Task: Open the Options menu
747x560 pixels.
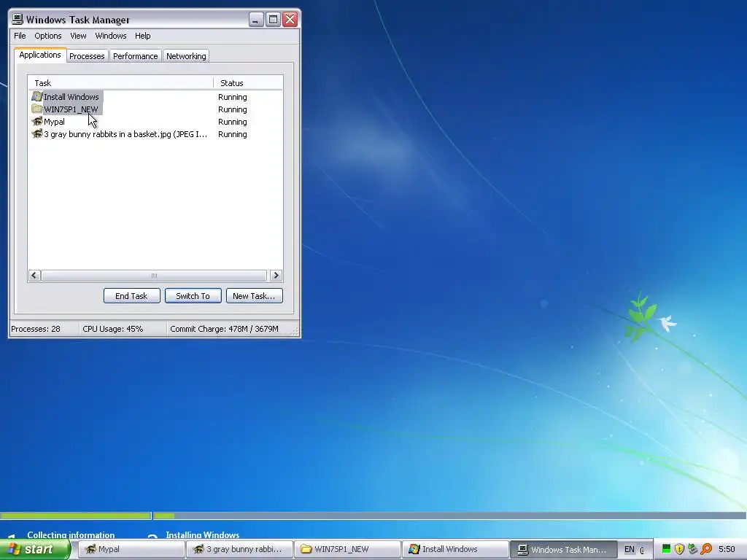Action: point(47,36)
